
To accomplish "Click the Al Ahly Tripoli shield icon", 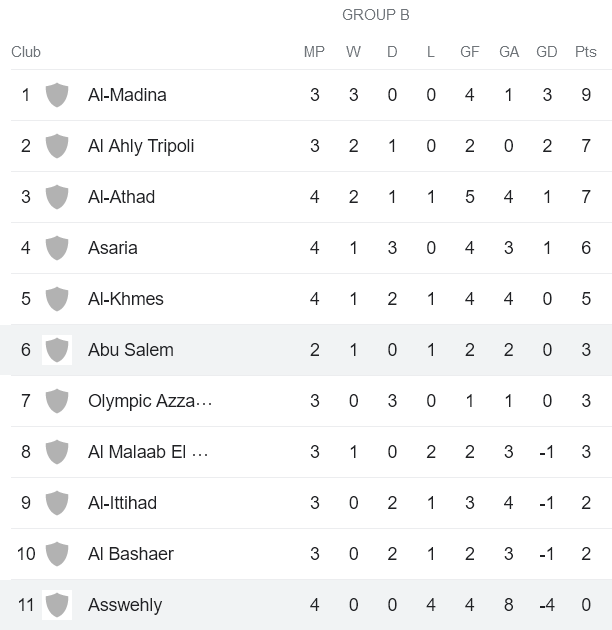I will [57, 146].
